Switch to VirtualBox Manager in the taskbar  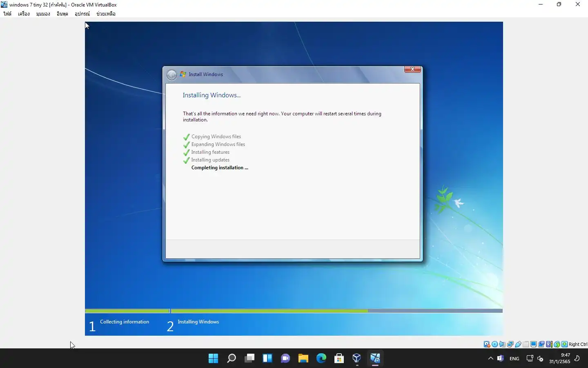pyautogui.click(x=357, y=359)
